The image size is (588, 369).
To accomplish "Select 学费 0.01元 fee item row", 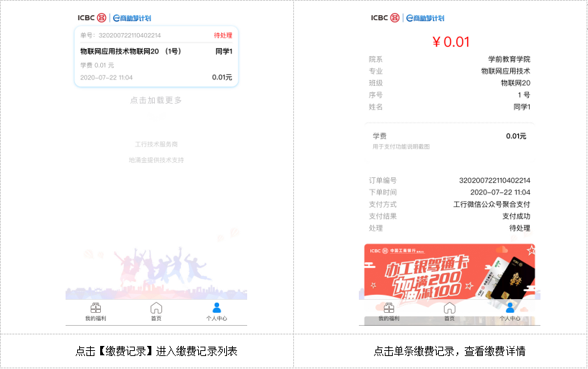I will click(449, 141).
